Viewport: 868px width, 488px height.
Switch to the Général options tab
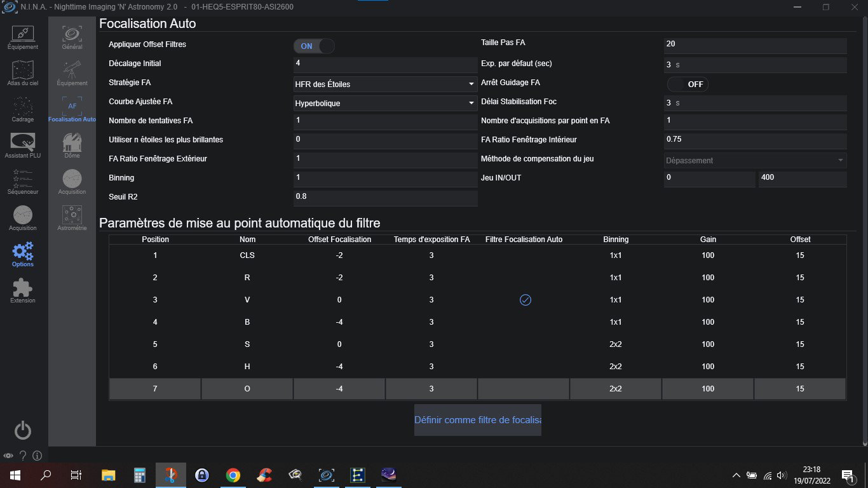pos(72,37)
